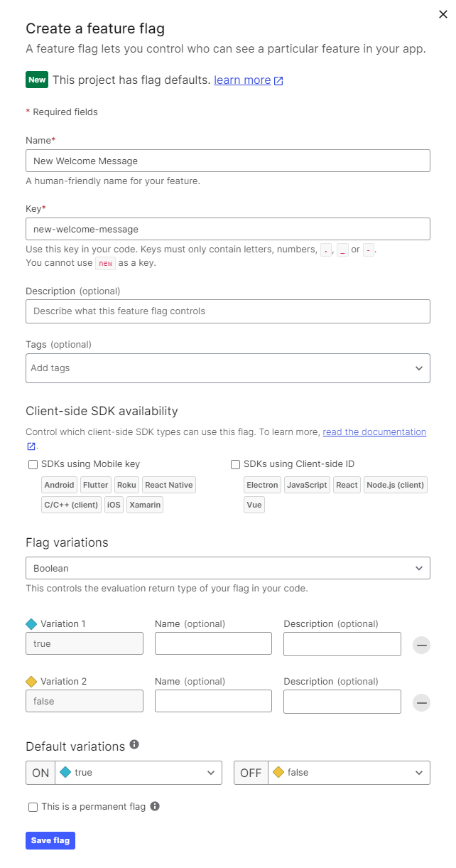
Task: Click the yellow diamond in the OFF dropdown
Action: tap(278, 773)
